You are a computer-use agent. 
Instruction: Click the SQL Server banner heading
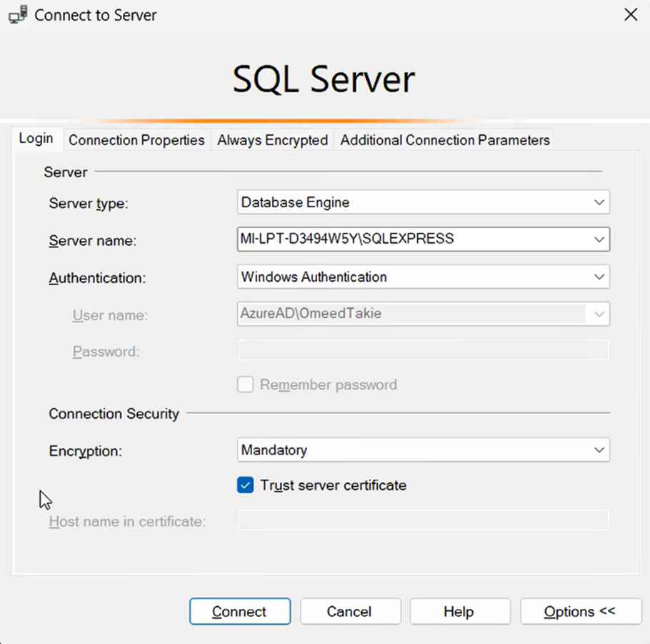(324, 79)
